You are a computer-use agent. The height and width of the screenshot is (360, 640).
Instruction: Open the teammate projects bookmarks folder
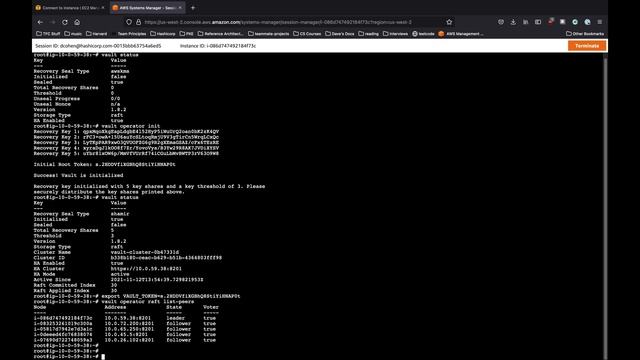(269, 34)
